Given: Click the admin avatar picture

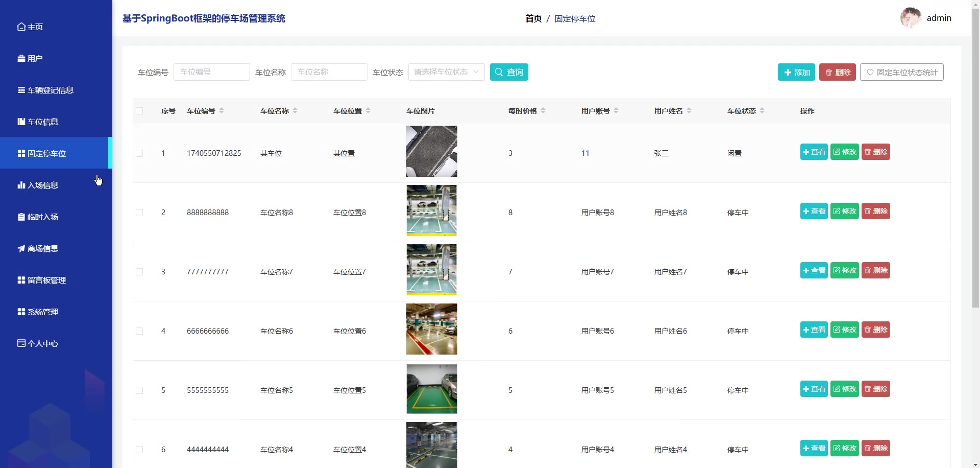Looking at the screenshot, I should 911,18.
